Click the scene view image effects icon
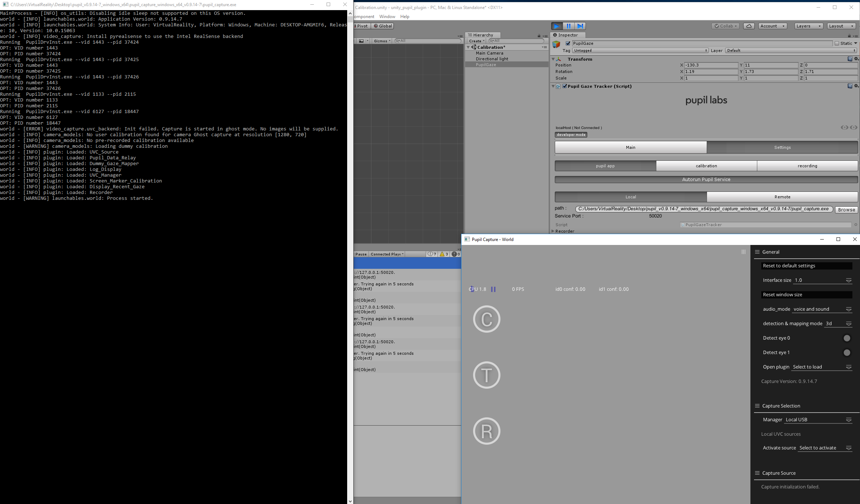The height and width of the screenshot is (504, 860). tap(361, 41)
